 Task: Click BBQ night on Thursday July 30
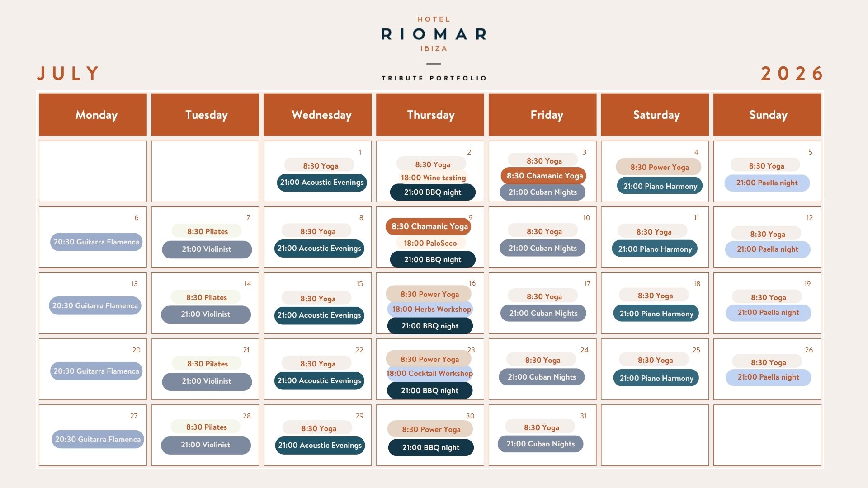pyautogui.click(x=431, y=448)
